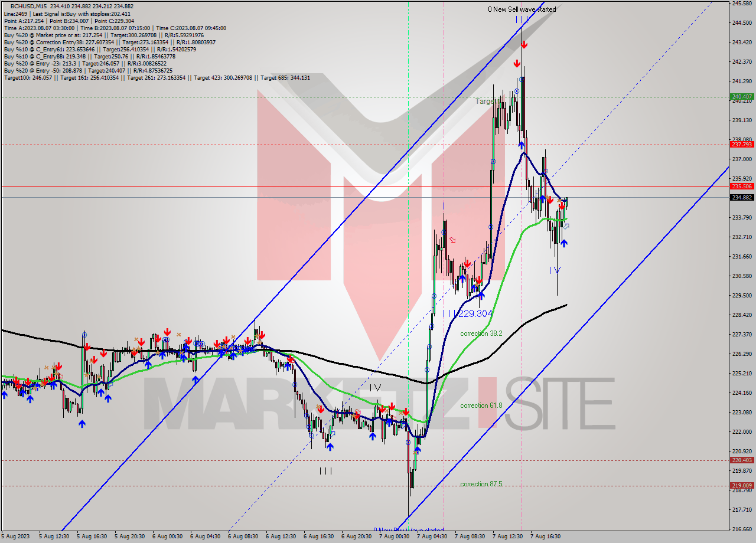Click the red 235.506 price tag

[x=742, y=186]
